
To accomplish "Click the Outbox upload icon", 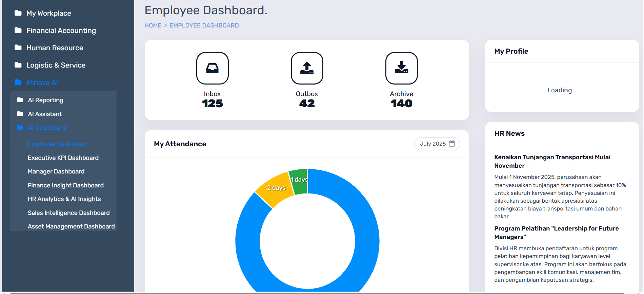I will coord(307,68).
